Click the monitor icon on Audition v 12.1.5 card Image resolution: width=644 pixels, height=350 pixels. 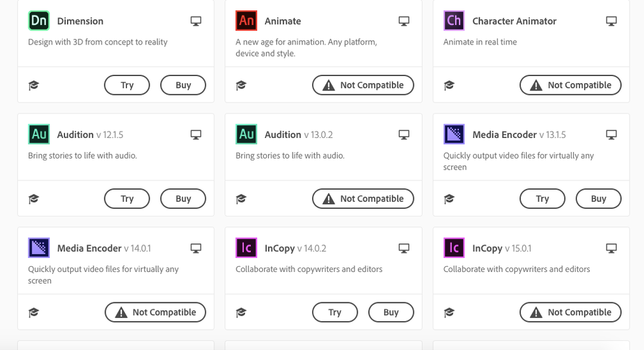[196, 135]
